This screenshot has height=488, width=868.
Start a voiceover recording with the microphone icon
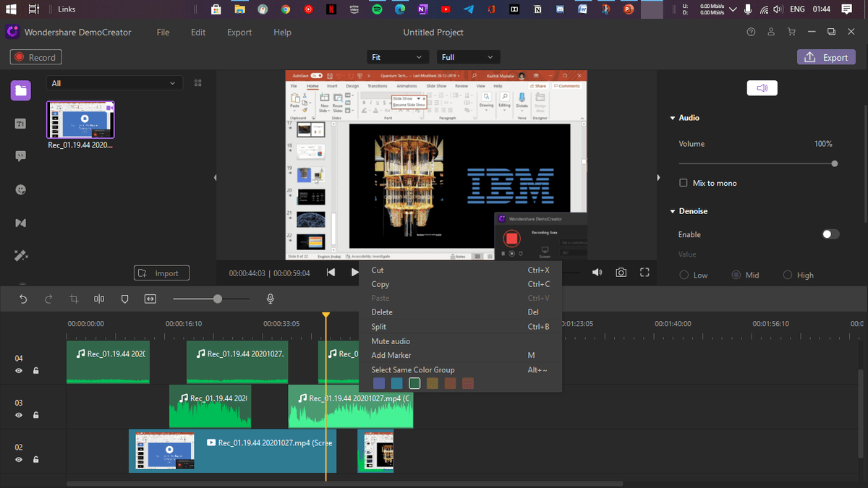point(270,299)
